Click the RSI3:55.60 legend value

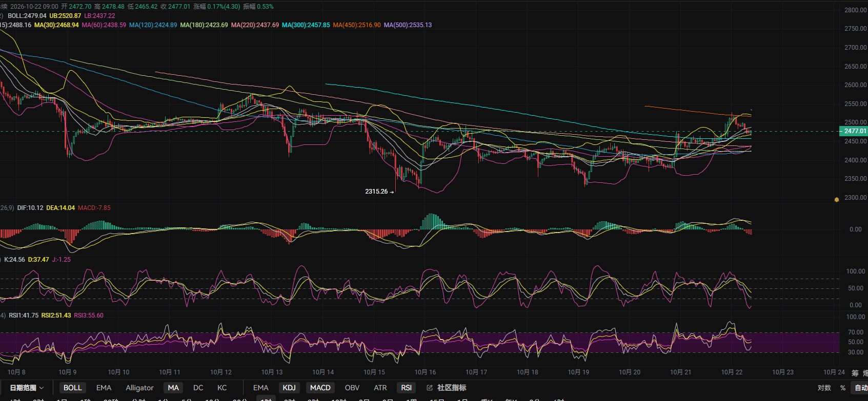point(89,315)
